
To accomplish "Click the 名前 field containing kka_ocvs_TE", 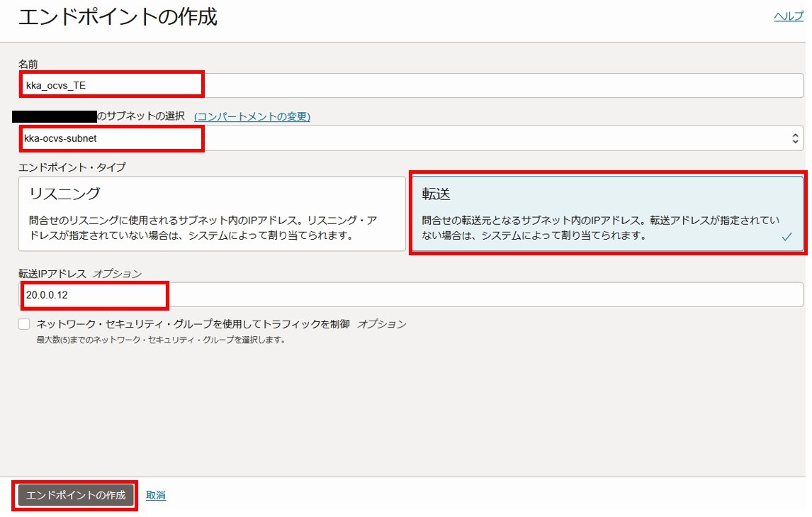I will [411, 86].
